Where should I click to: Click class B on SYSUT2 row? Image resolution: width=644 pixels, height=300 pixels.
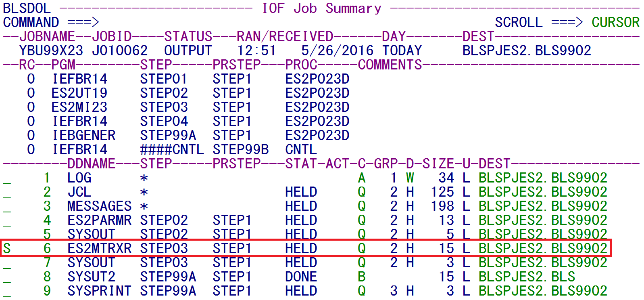[362, 277]
